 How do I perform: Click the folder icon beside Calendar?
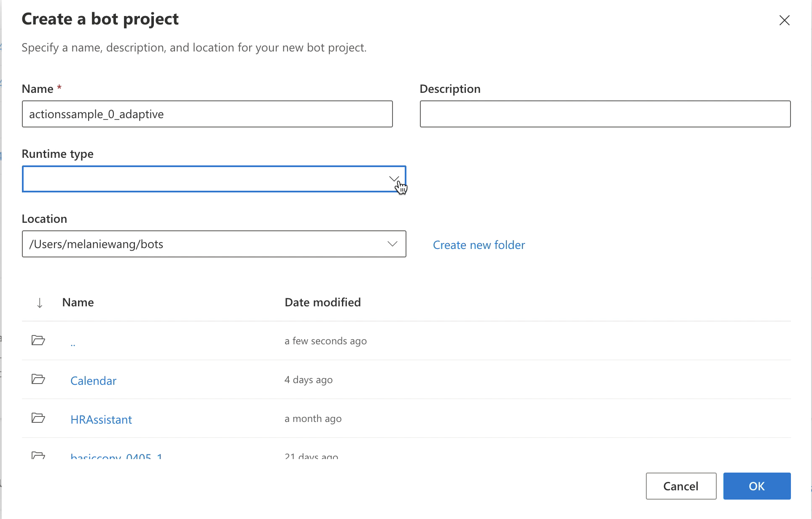(38, 379)
